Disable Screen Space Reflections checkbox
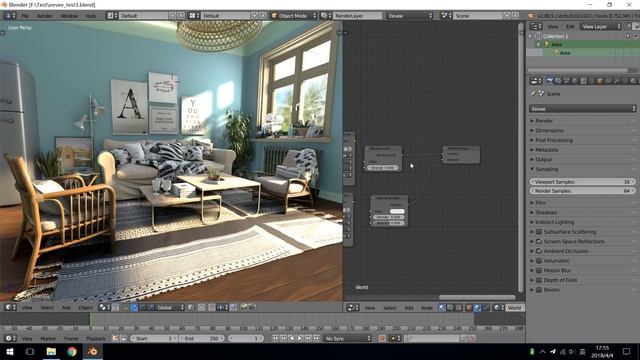This screenshot has width=640, height=360. [539, 241]
